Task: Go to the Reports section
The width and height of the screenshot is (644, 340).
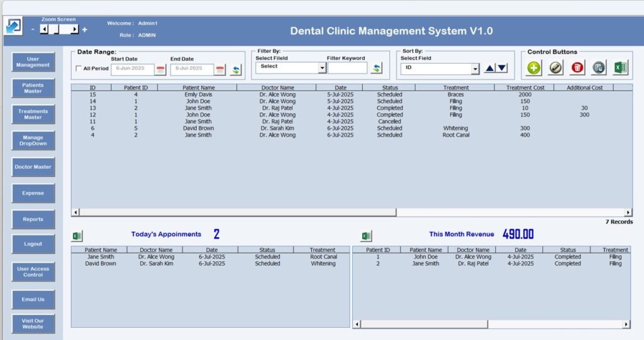Action: (33, 219)
